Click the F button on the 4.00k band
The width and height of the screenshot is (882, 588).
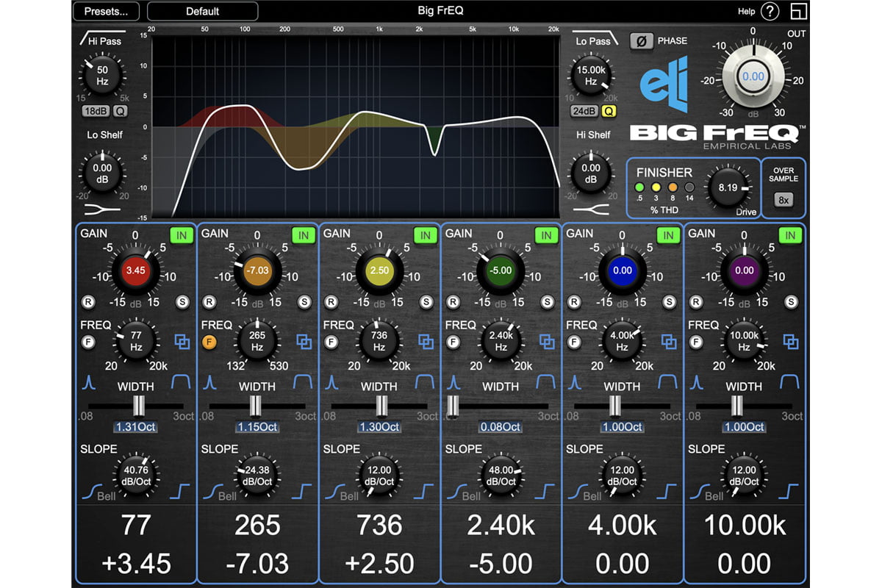[576, 342]
